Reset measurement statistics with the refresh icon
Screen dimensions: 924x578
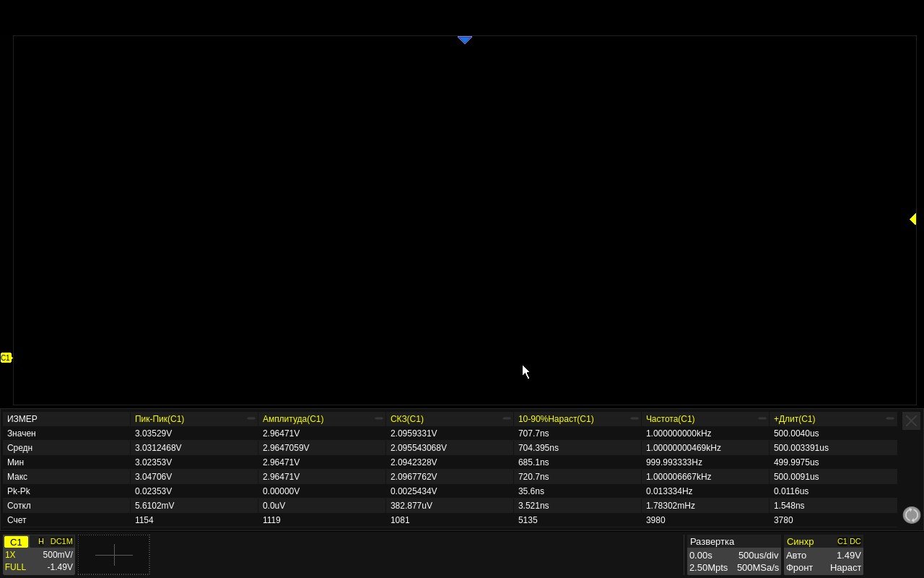(x=911, y=514)
